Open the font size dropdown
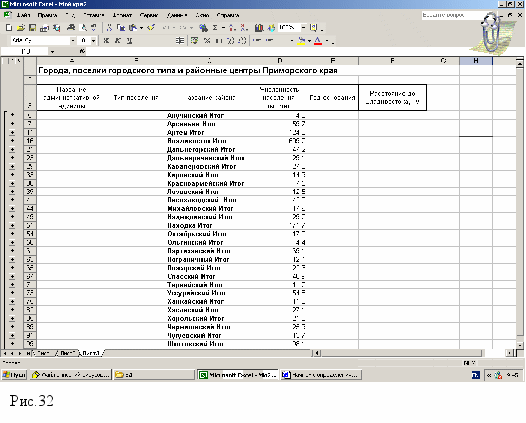 click(93, 41)
